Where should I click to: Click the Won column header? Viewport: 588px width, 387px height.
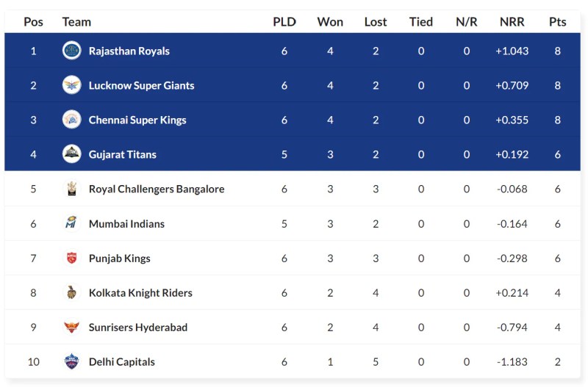[x=330, y=21]
